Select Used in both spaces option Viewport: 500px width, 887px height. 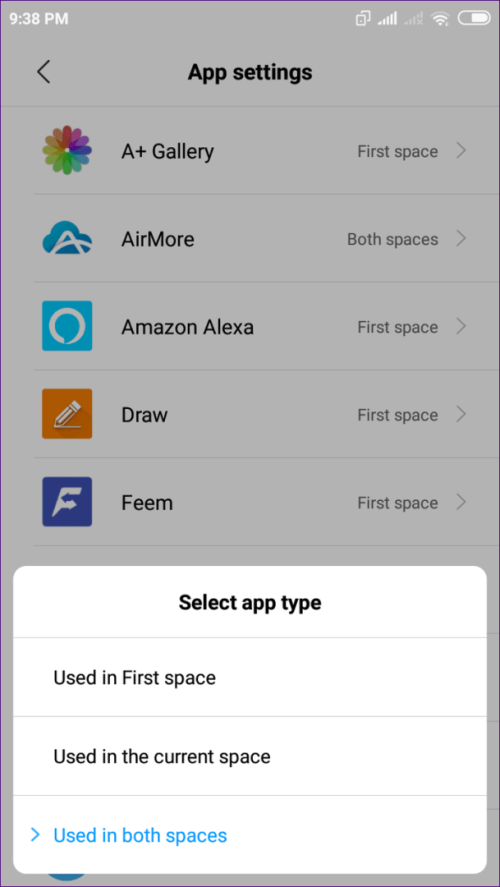coord(250,835)
